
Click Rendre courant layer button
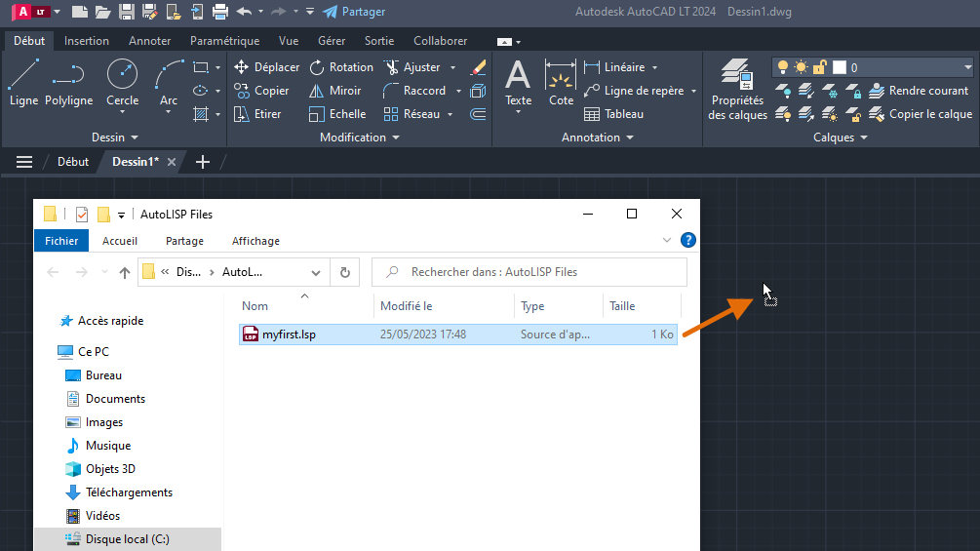(919, 91)
